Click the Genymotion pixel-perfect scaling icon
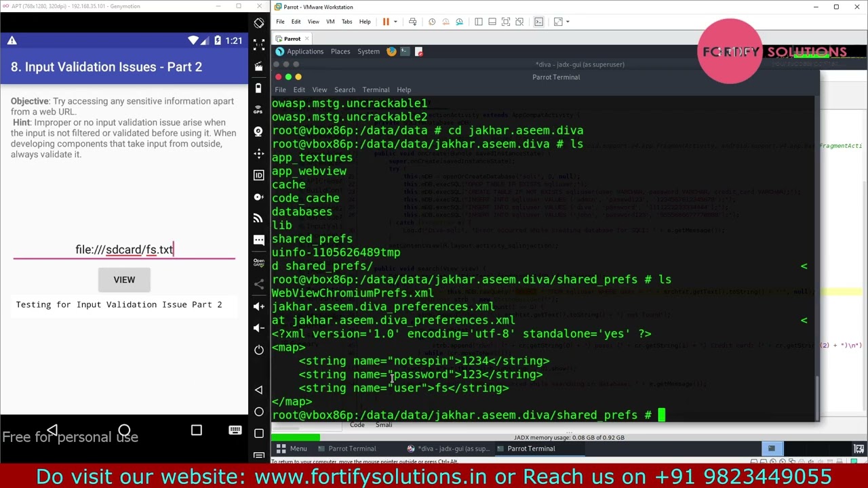The height and width of the screenshot is (488, 868). pyautogui.click(x=259, y=45)
